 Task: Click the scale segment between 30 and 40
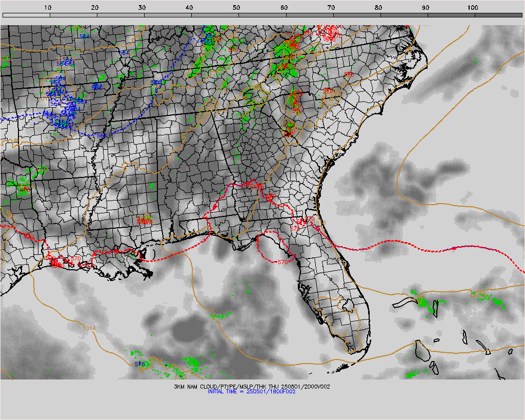[168, 15]
